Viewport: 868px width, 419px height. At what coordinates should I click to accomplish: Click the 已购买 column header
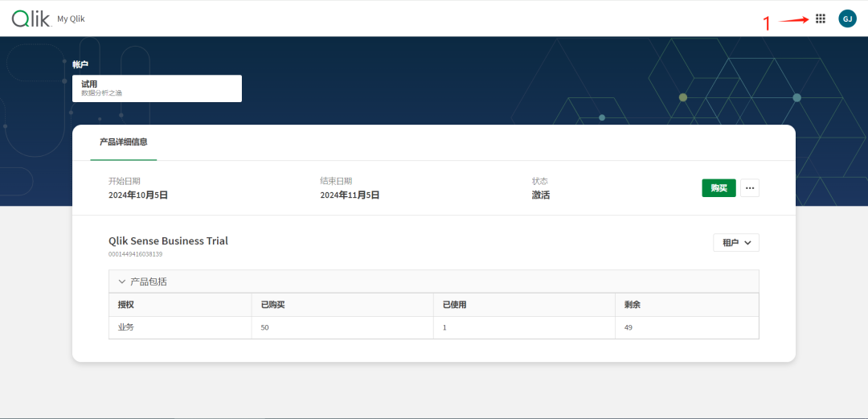point(342,305)
